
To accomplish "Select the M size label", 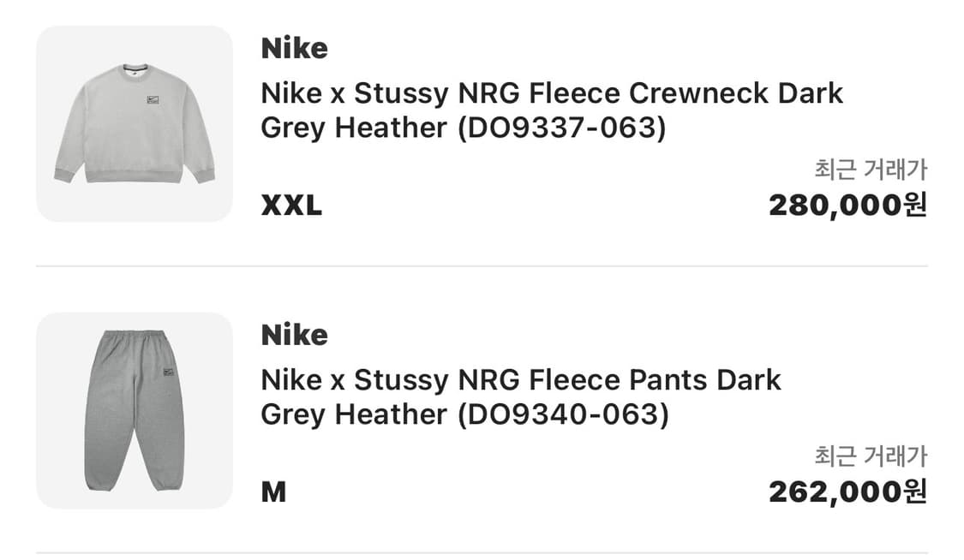I will point(273,492).
